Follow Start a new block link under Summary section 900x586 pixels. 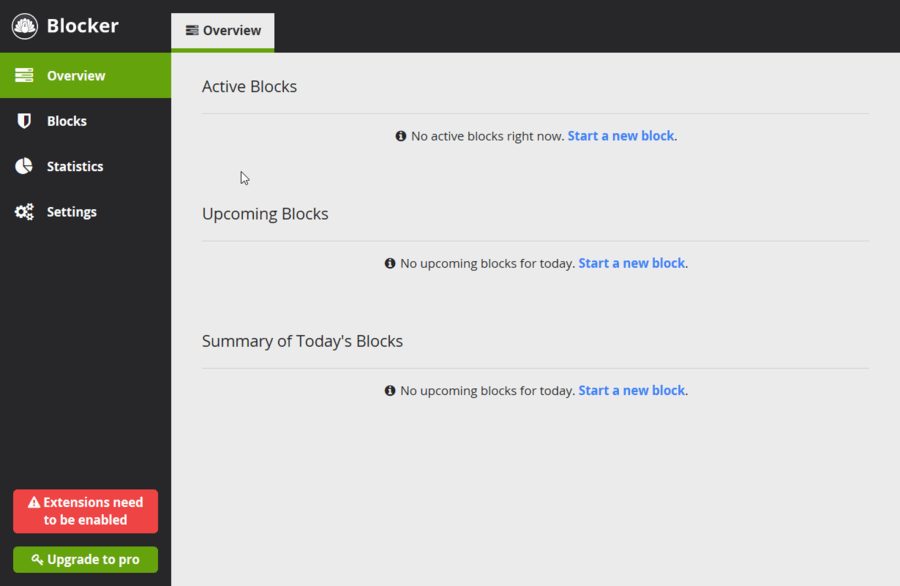tap(631, 391)
